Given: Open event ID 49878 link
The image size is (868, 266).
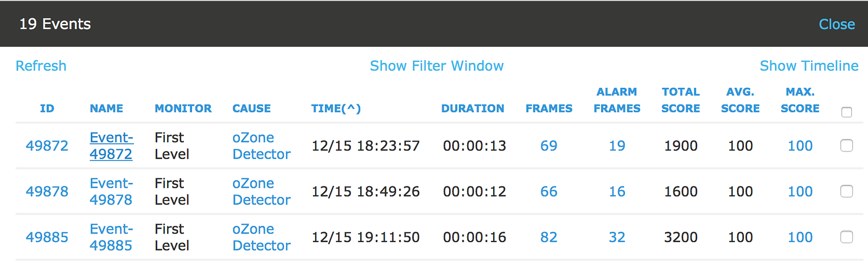Looking at the screenshot, I should coord(47,191).
